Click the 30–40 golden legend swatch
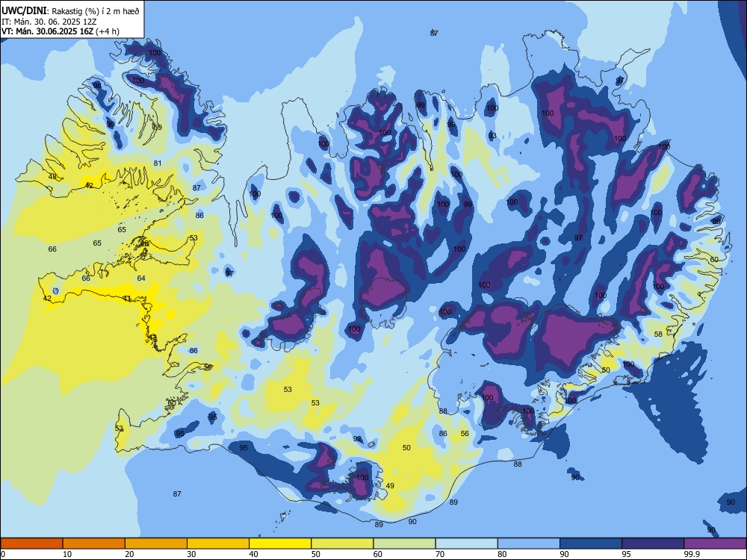 [x=218, y=544]
